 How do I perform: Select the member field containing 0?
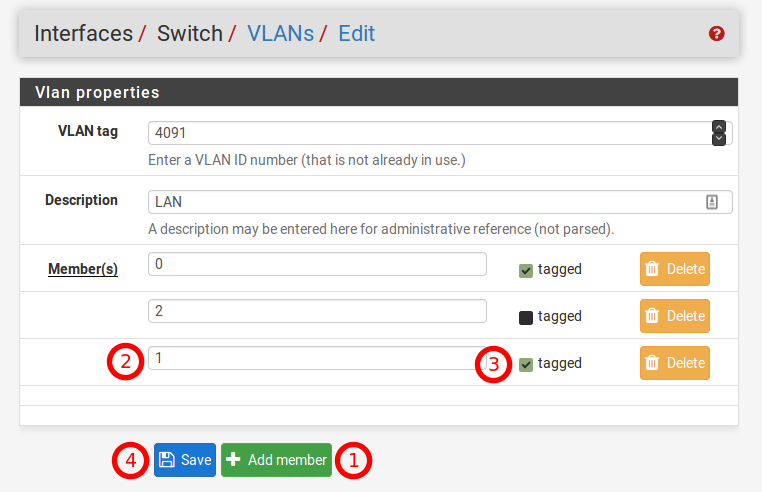317,264
